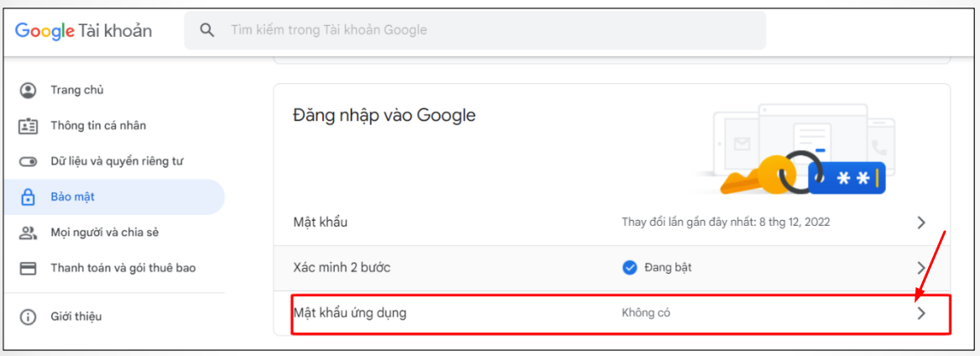Screen dimensions: 980x356
Task: Expand the Mật khẩu row chevron
Action: (921, 222)
